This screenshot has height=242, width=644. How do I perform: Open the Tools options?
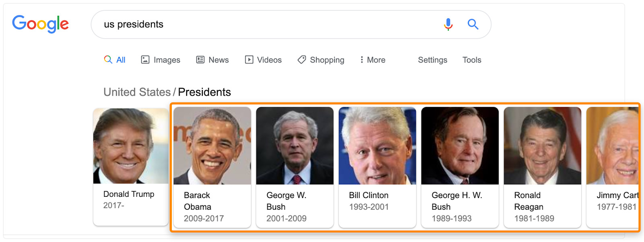471,60
